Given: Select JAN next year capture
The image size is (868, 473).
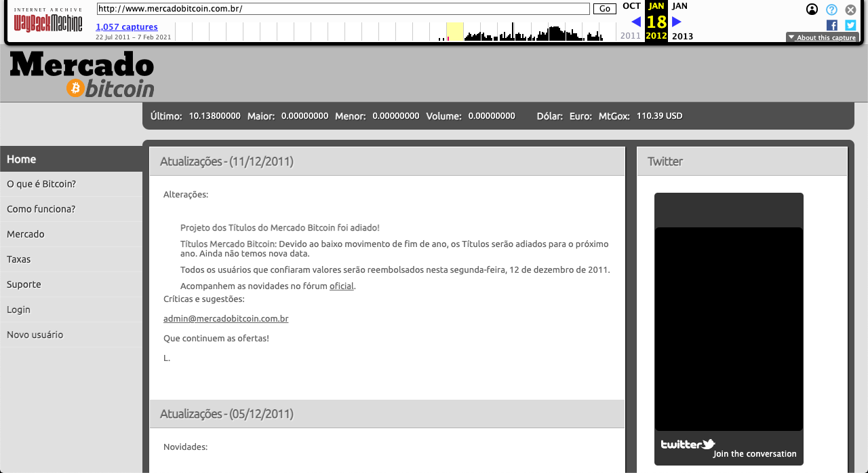Looking at the screenshot, I should click(679, 6).
